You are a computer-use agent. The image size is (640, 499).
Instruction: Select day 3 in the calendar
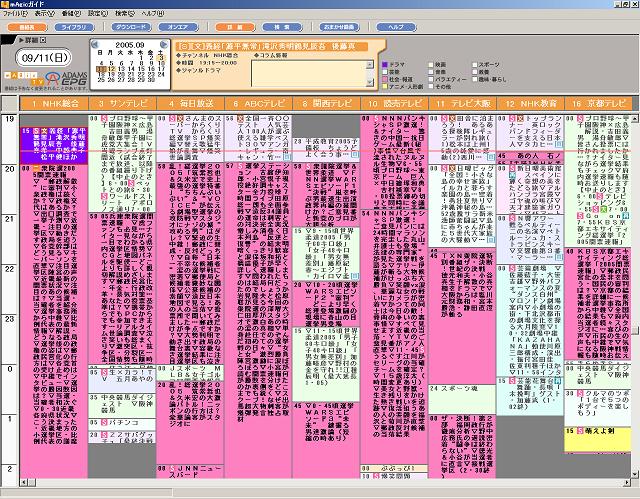pos(161,58)
